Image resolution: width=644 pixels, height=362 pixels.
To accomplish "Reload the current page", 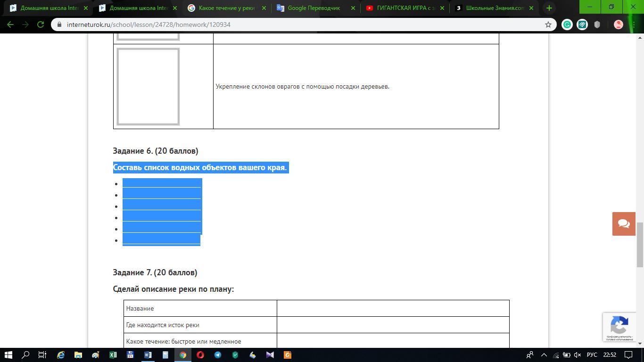I will point(41,25).
